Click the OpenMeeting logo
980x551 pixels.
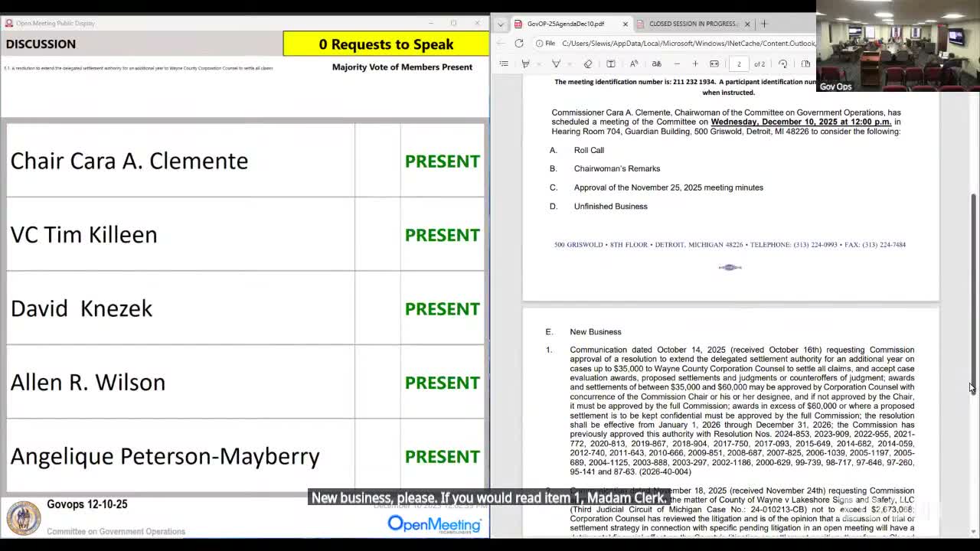(434, 523)
